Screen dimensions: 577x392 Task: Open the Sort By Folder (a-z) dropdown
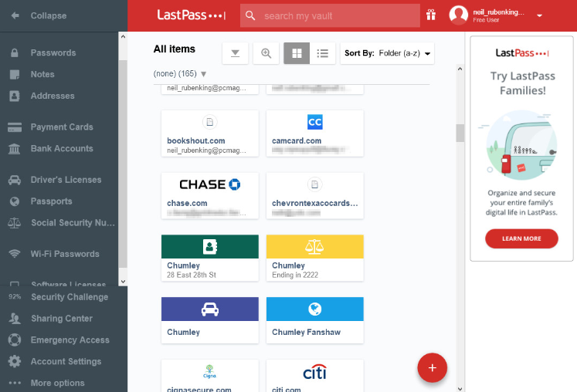[387, 53]
